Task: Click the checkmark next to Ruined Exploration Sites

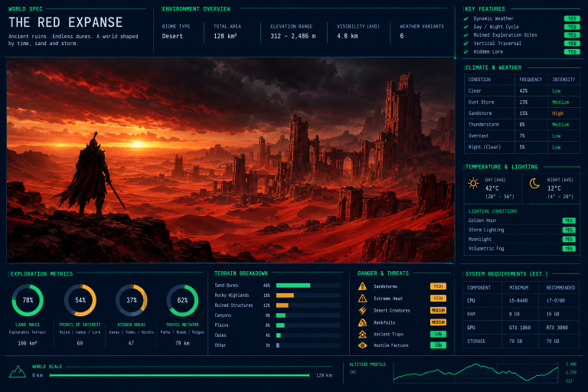Action: coord(465,35)
